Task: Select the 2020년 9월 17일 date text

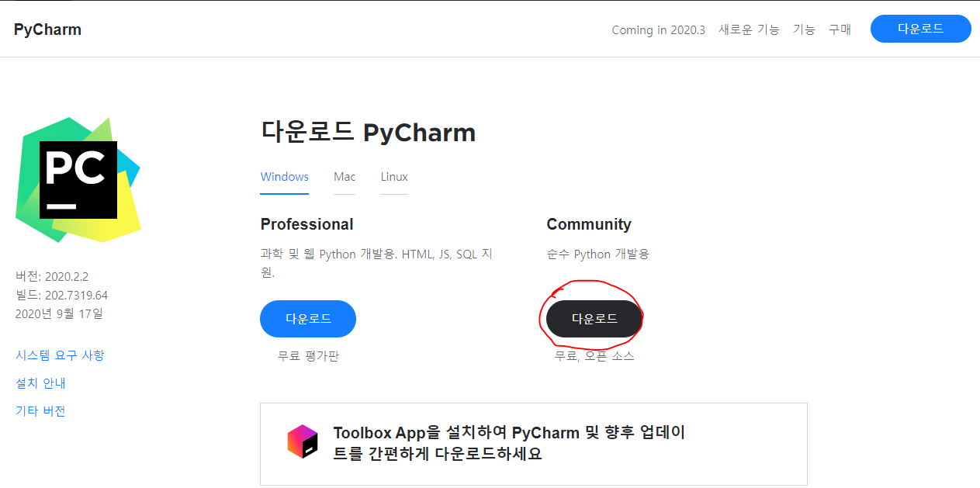Action: coord(59,313)
